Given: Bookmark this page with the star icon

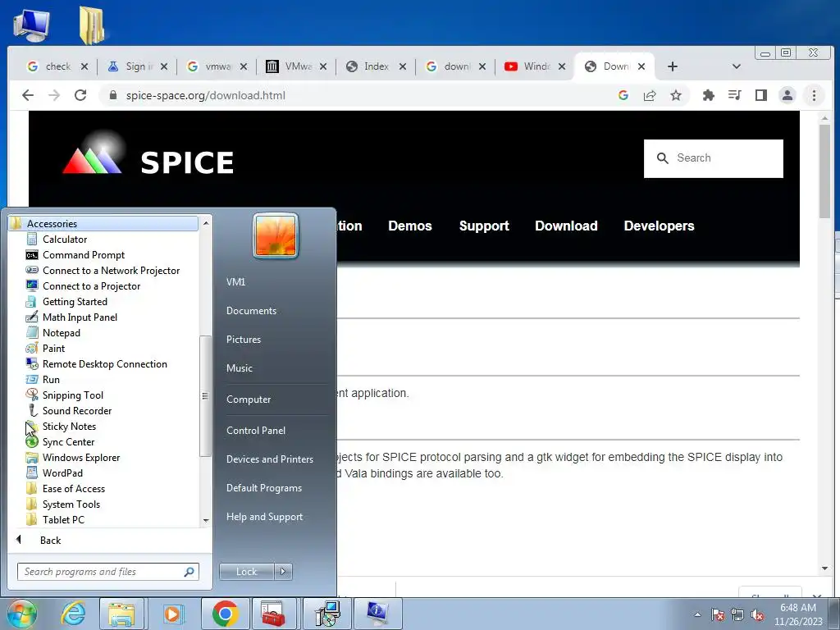Looking at the screenshot, I should click(x=676, y=95).
